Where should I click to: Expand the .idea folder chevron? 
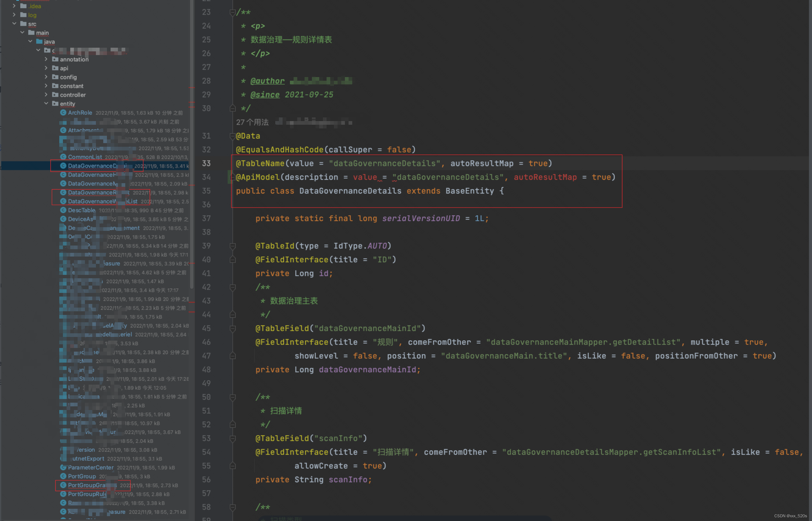14,6
